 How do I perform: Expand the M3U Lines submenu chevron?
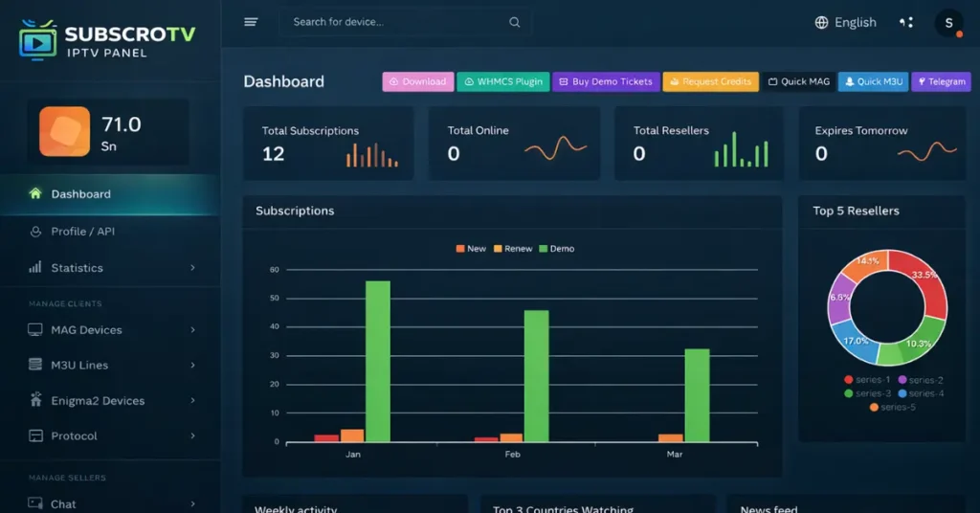(192, 365)
